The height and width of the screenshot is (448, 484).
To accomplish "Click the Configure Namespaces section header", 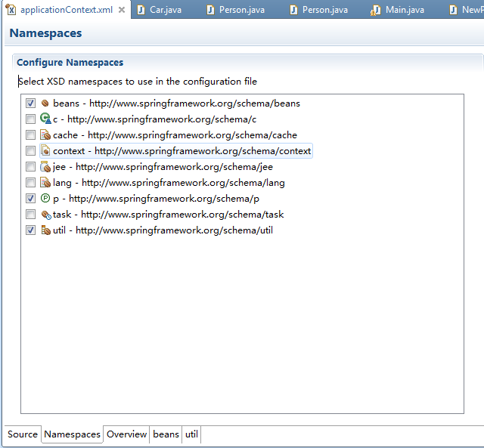I will (70, 62).
